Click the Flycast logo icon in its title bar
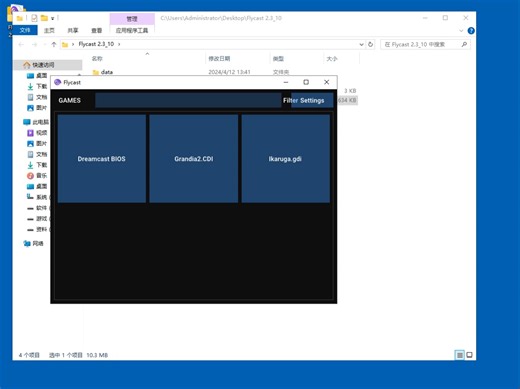This screenshot has height=389, width=520. (58, 82)
